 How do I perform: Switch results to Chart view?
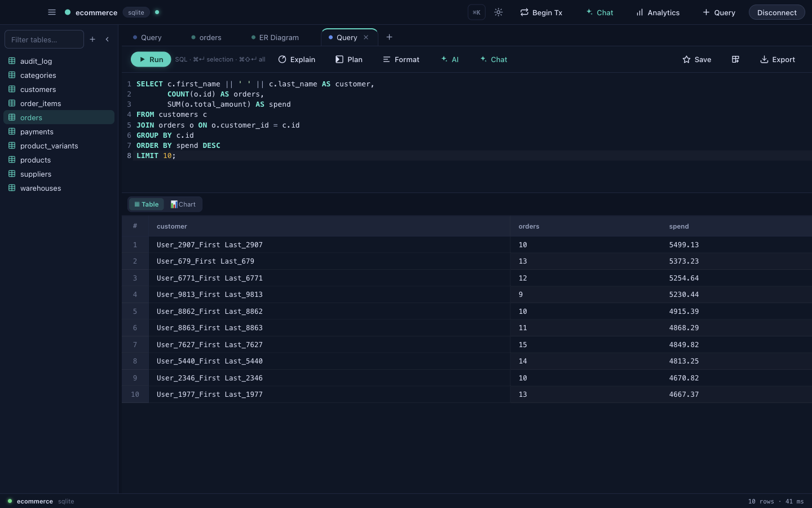point(183,204)
